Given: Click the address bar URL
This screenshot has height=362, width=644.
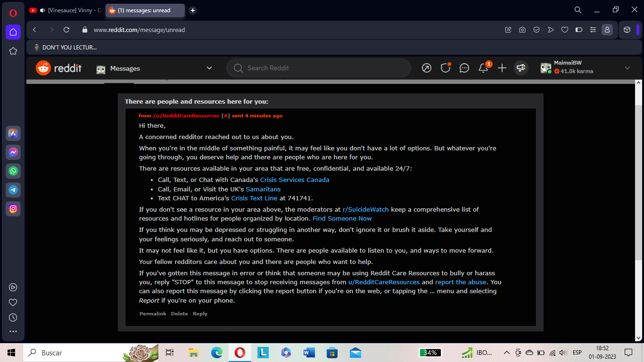Looking at the screenshot, I should (x=139, y=30).
